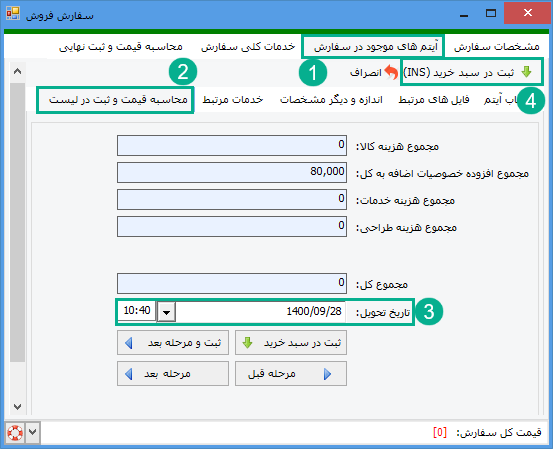
Task: Select the محاسبه قیمت و ثبت نهایی tab
Action: 121,47
